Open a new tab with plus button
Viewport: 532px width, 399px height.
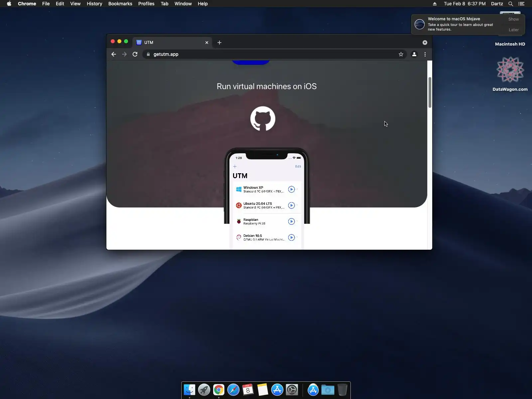coord(219,43)
